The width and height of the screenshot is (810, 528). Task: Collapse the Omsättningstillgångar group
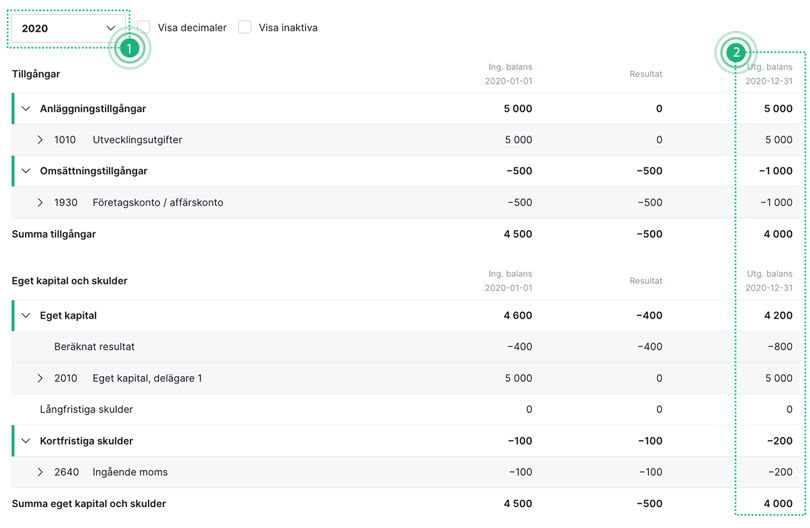[x=26, y=171]
